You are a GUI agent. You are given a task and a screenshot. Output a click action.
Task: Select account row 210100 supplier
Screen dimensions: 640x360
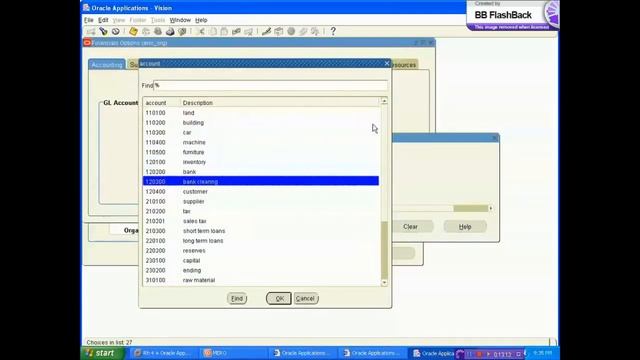[261, 201]
